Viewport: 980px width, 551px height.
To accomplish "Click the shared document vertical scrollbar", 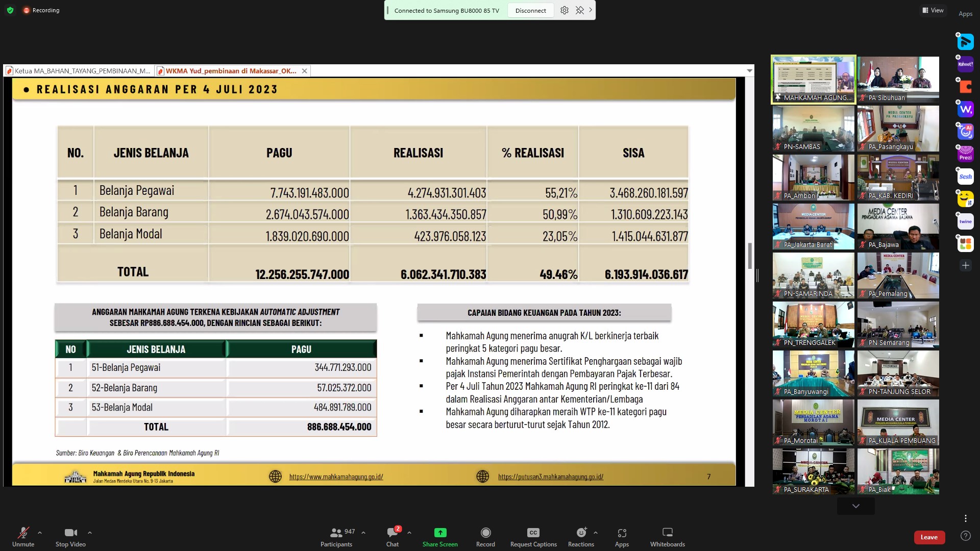I will point(750,256).
